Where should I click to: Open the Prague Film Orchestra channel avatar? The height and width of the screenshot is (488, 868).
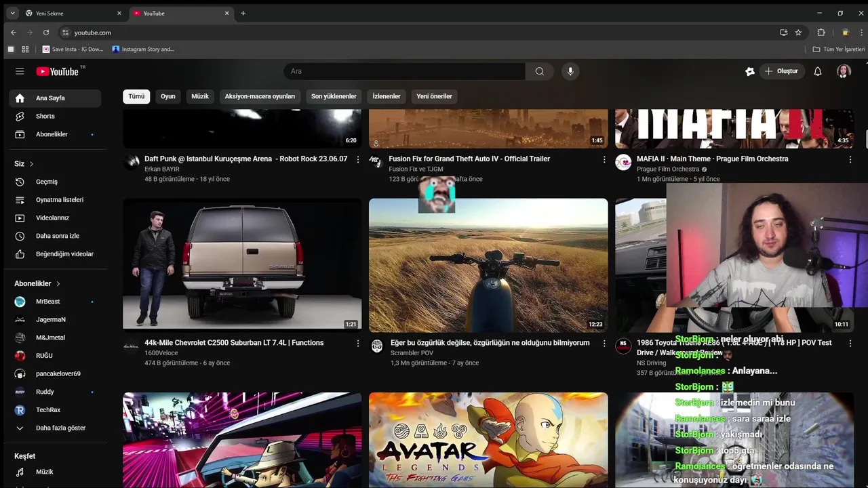pyautogui.click(x=623, y=162)
